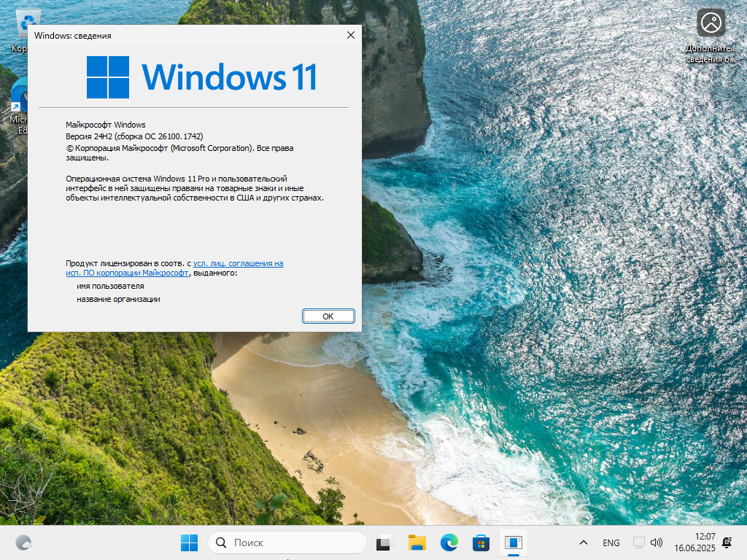Image resolution: width=747 pixels, height=560 pixels.
Task: Close the Windows: сведения window
Action: point(351,34)
